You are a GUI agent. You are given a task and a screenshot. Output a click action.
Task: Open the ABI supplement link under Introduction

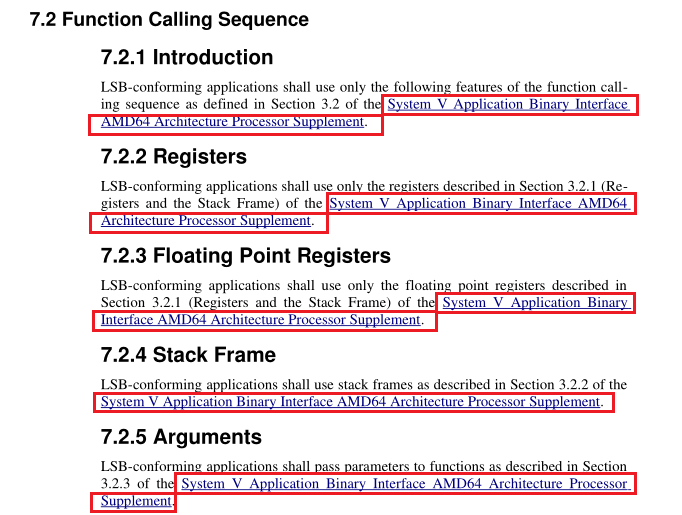[508, 104]
